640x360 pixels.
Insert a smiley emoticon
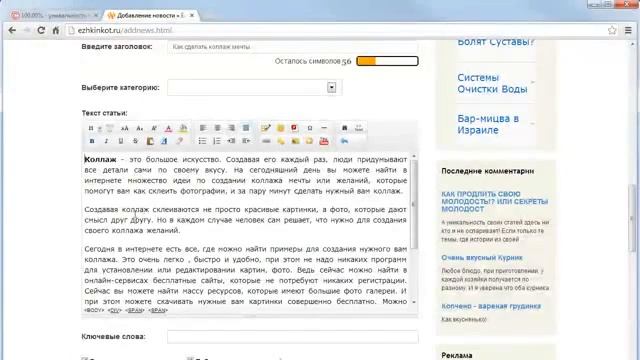click(x=280, y=128)
